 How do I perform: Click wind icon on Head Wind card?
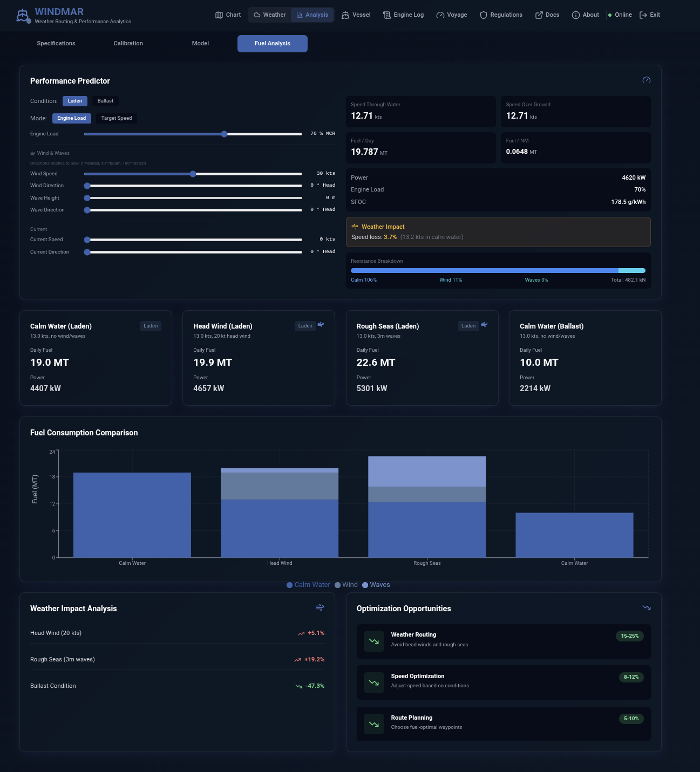pos(321,325)
